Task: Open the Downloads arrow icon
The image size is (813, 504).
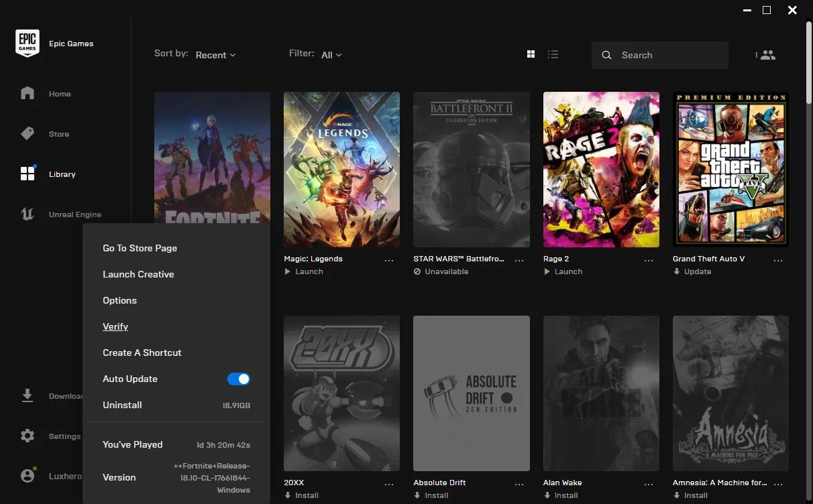Action: (28, 395)
